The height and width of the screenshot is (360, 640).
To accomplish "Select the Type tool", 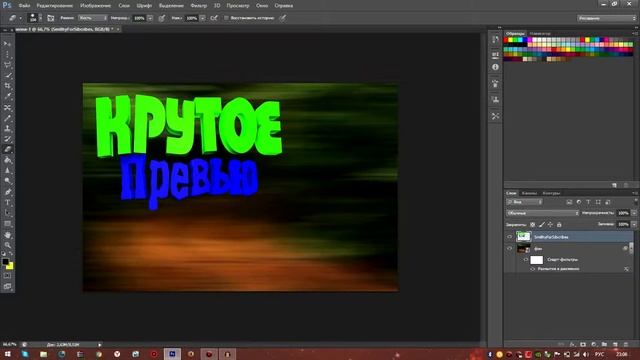I will [7, 202].
